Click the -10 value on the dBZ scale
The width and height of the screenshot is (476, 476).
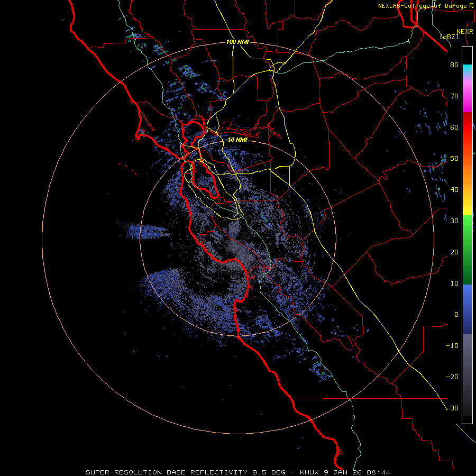452,346
